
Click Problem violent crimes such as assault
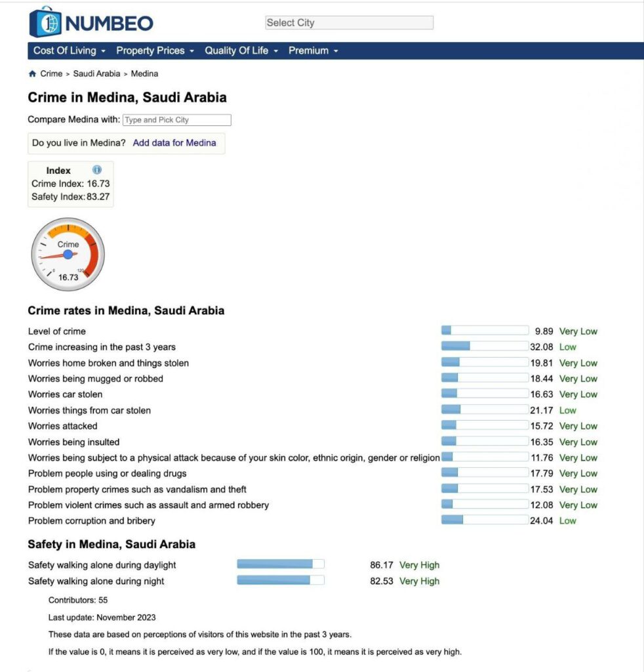[x=149, y=505]
